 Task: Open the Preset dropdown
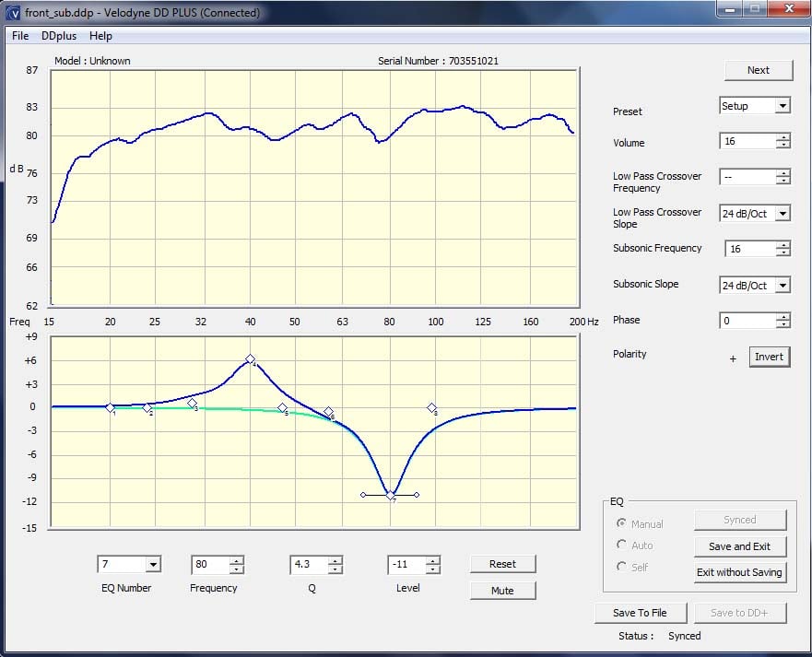click(783, 106)
